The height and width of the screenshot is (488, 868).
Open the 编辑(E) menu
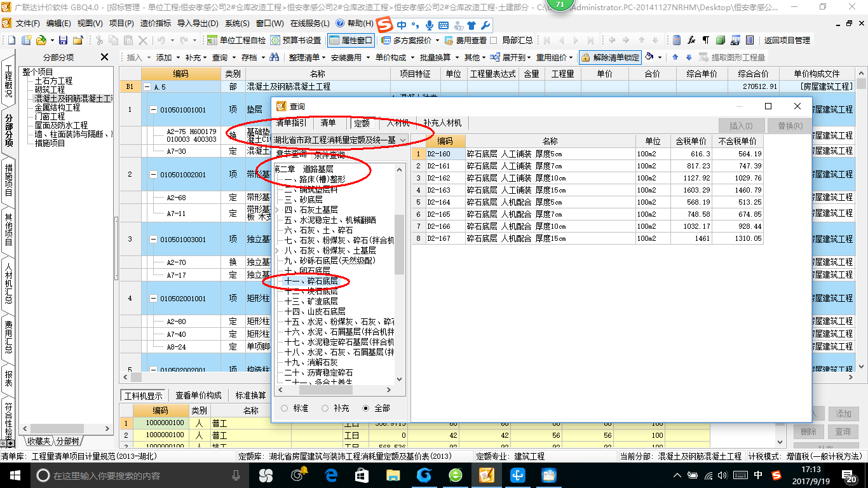pyautogui.click(x=58, y=24)
